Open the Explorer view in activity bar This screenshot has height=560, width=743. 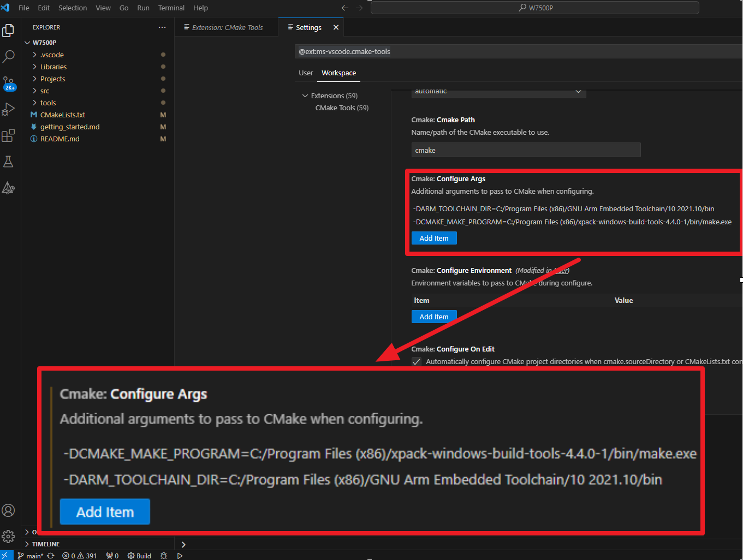coord(8,31)
